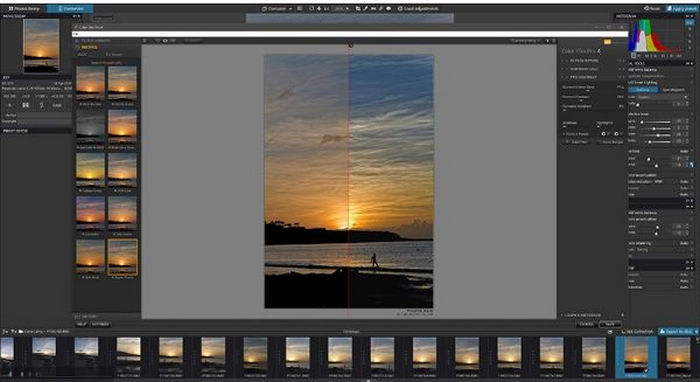
Task: Click Cancel in Color Efex Pro
Action: (x=587, y=324)
